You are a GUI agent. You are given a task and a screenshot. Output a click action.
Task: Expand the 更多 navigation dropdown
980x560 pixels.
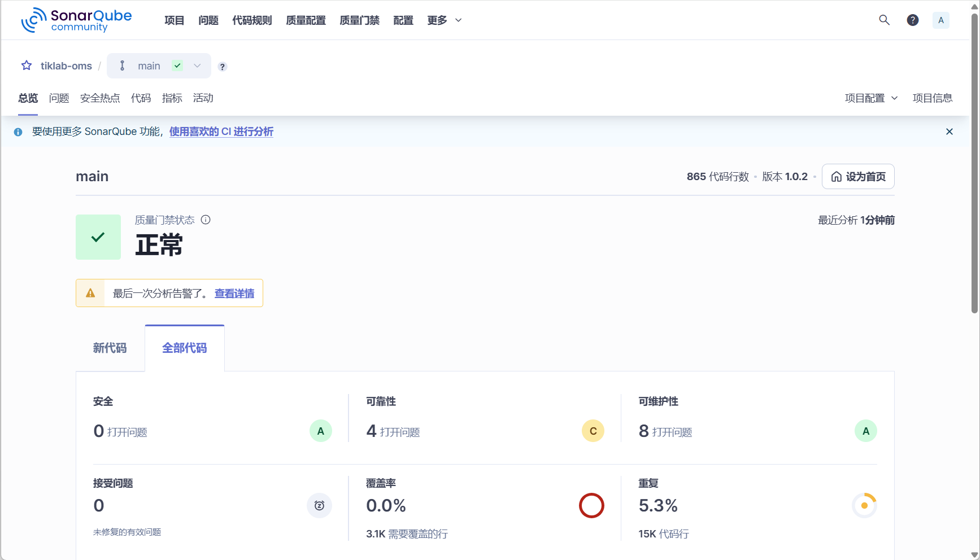point(445,20)
